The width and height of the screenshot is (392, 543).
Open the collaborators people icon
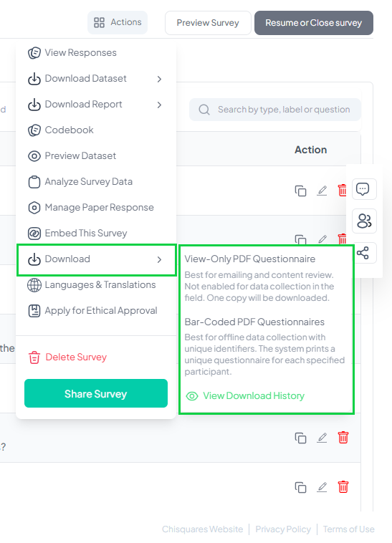(x=364, y=221)
